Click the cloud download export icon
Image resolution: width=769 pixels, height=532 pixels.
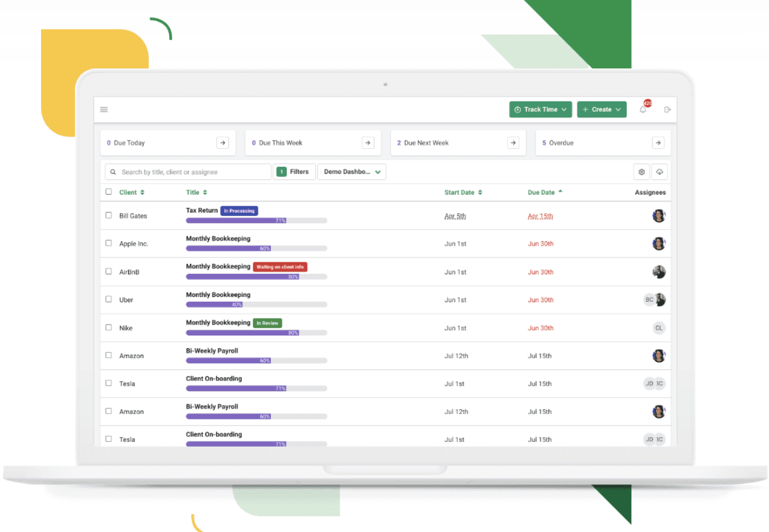[x=660, y=172]
